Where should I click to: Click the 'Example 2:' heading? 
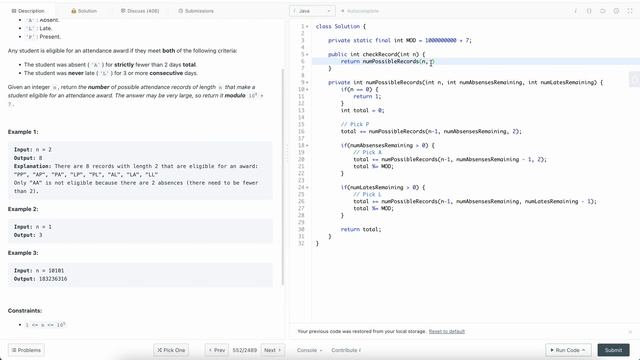pyautogui.click(x=23, y=209)
